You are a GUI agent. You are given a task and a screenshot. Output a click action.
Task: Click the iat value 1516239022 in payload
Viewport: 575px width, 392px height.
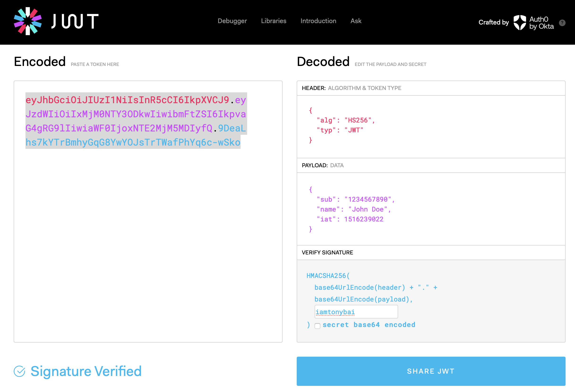click(x=364, y=219)
